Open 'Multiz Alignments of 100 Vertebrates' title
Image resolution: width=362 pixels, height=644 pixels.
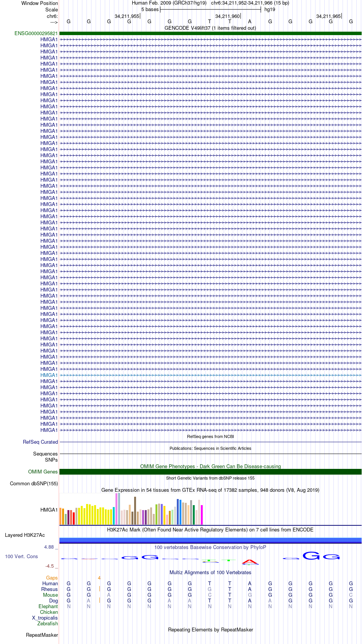[210, 572]
